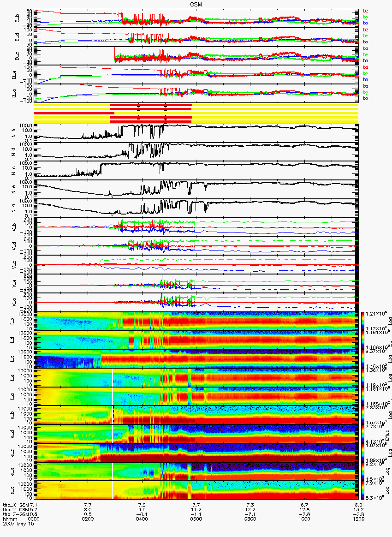Click the bx legend label of panel B_e

[366, 80]
